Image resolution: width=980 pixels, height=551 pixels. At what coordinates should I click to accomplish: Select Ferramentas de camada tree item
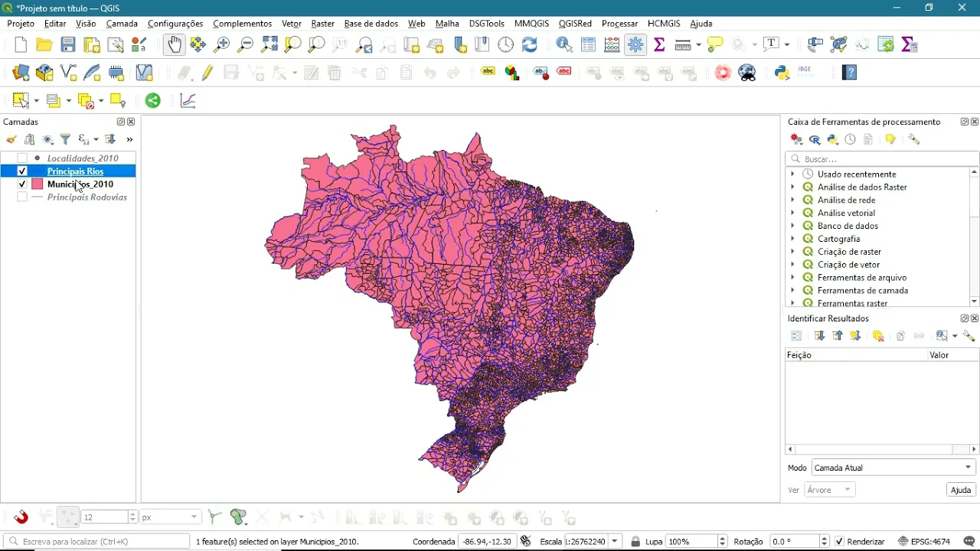863,291
